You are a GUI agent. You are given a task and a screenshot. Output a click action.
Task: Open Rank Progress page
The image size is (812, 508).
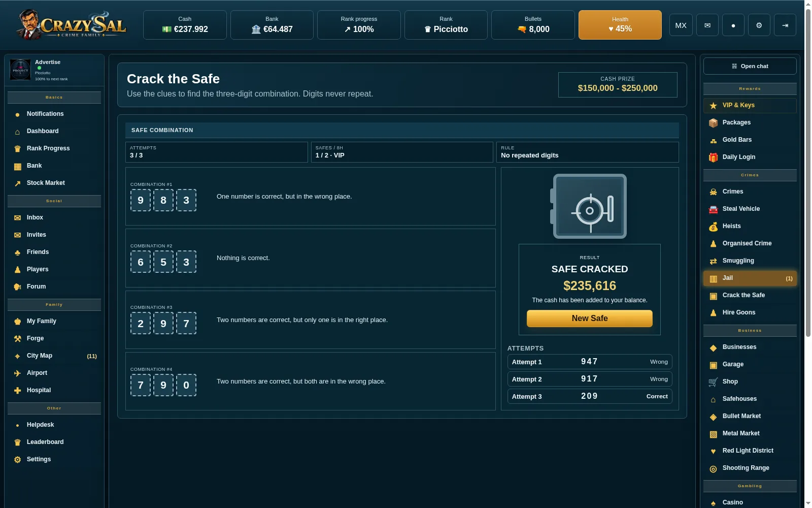pos(54,148)
